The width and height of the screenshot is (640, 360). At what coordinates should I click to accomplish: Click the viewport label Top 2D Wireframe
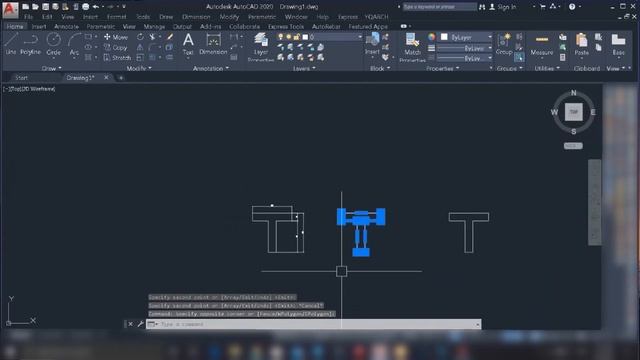[x=29, y=89]
